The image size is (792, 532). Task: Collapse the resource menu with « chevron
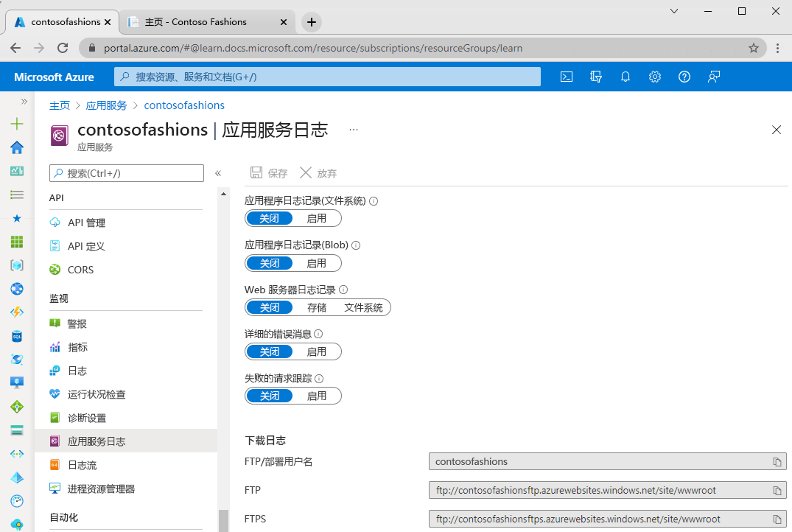[x=218, y=173]
